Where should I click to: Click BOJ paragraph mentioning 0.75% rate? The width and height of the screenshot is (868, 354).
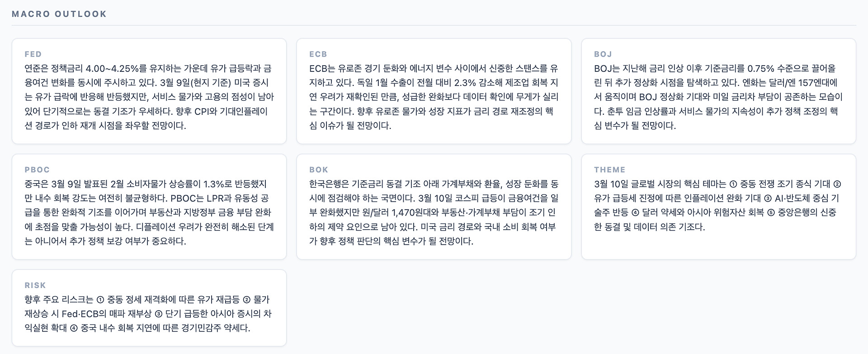pyautogui.click(x=719, y=97)
